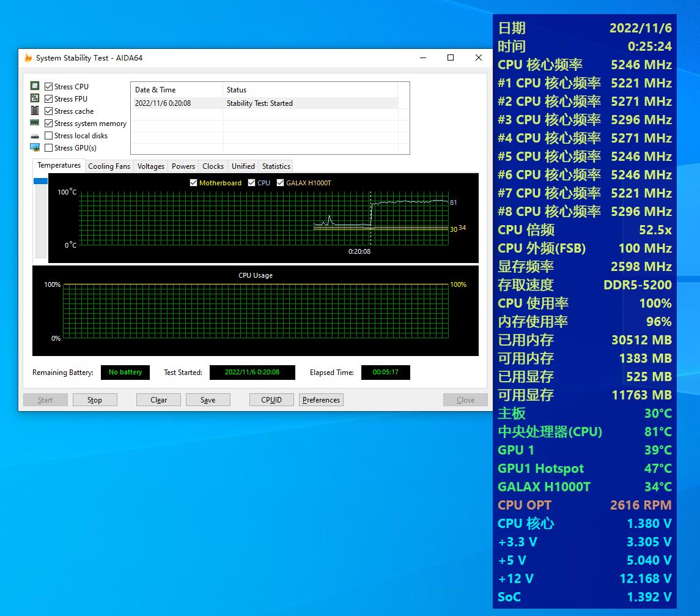The width and height of the screenshot is (700, 616).
Task: Click the disk drive icon beside Stress local disks
Action: [35, 136]
